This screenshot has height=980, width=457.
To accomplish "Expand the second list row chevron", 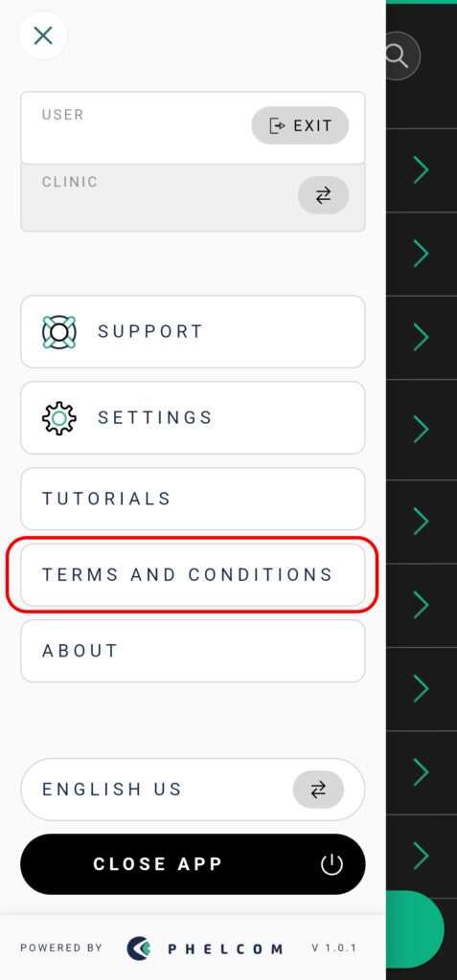I will tap(421, 254).
